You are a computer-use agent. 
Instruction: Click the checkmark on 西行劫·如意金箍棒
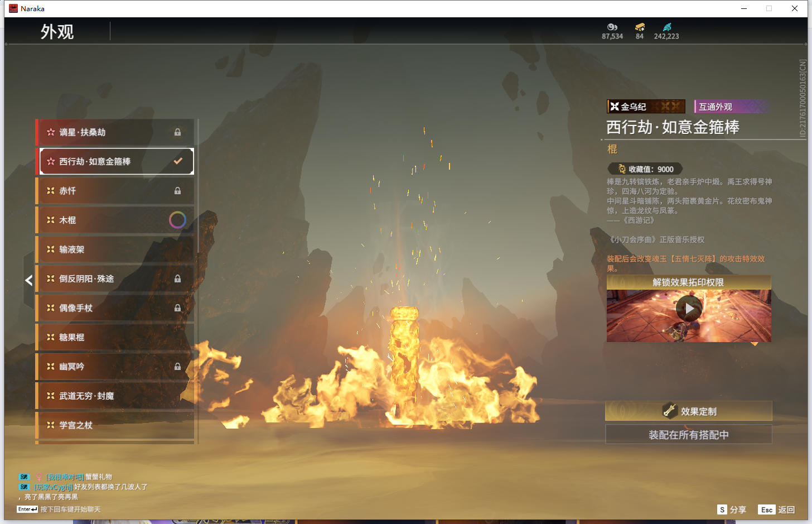click(x=178, y=161)
